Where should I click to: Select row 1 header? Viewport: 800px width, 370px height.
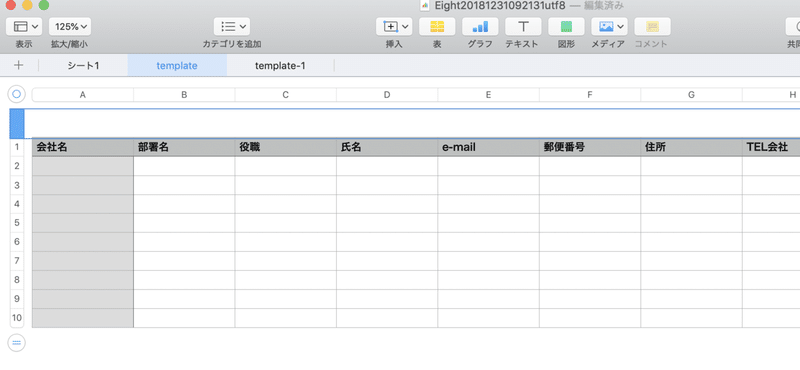click(x=17, y=147)
